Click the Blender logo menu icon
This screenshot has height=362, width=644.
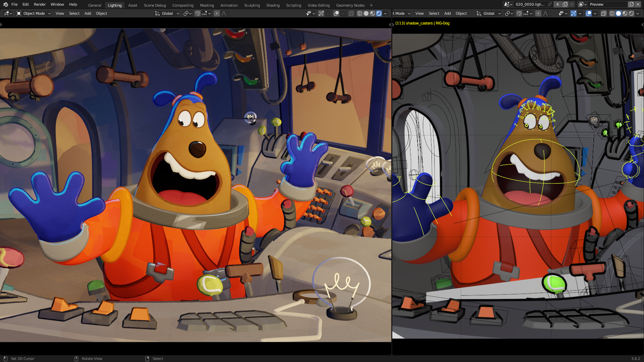click(x=5, y=4)
